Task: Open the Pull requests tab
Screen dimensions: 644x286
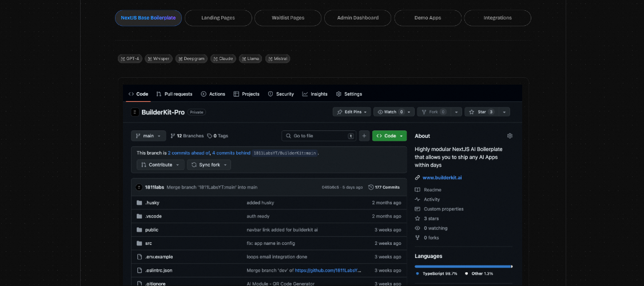Action: 174,94
